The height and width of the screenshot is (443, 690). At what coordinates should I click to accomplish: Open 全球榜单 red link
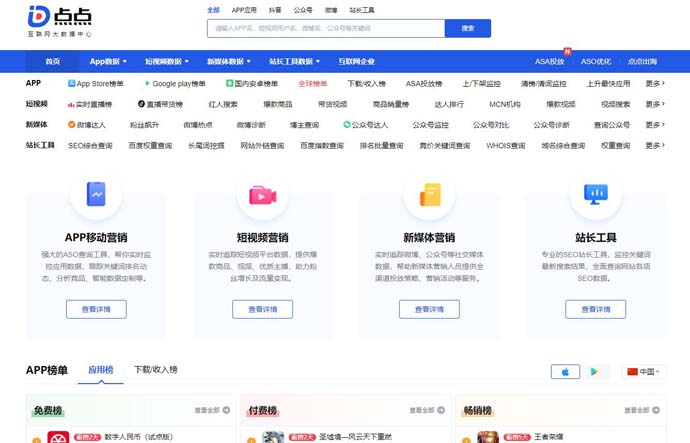[x=313, y=83]
